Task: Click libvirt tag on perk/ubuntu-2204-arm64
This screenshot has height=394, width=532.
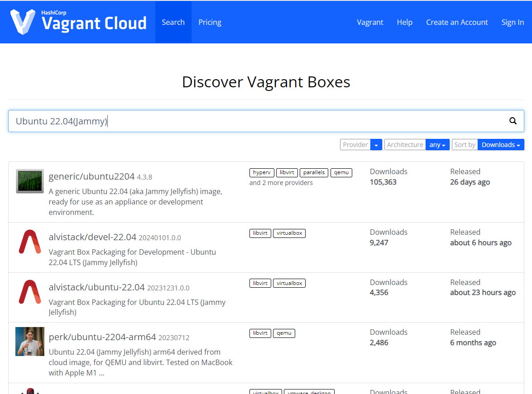Action: click(x=260, y=333)
